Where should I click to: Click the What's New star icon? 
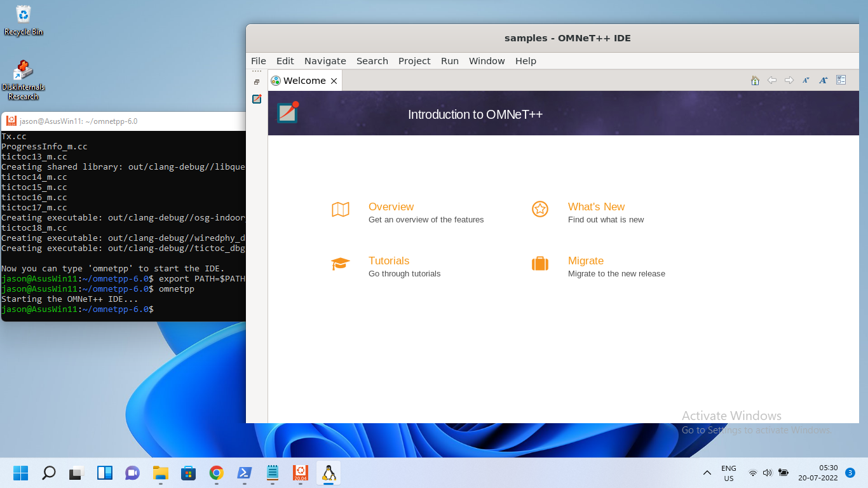[540, 209]
